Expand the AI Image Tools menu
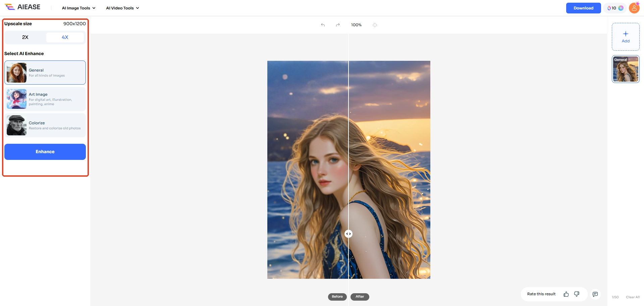The width and height of the screenshot is (644, 306). [x=78, y=8]
